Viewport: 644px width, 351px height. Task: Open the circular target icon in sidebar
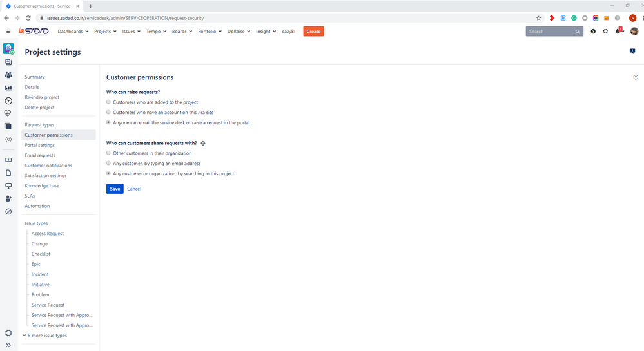8,140
